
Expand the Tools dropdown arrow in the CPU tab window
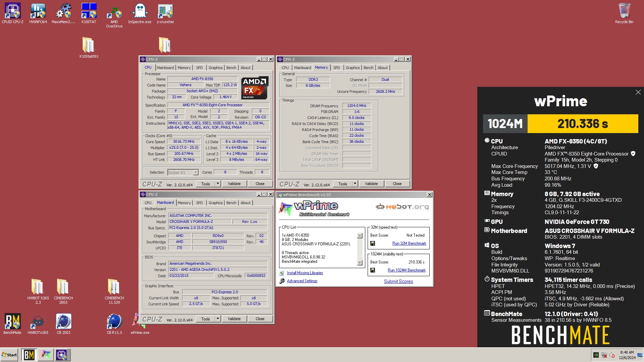(x=218, y=184)
